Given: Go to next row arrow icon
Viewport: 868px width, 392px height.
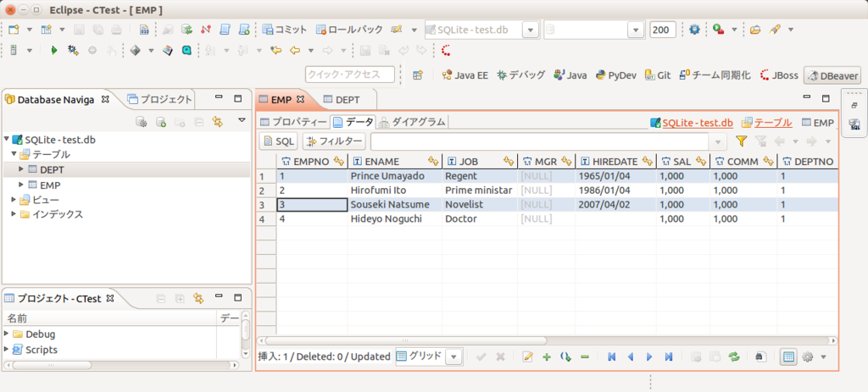Looking at the screenshot, I should coord(648,356).
